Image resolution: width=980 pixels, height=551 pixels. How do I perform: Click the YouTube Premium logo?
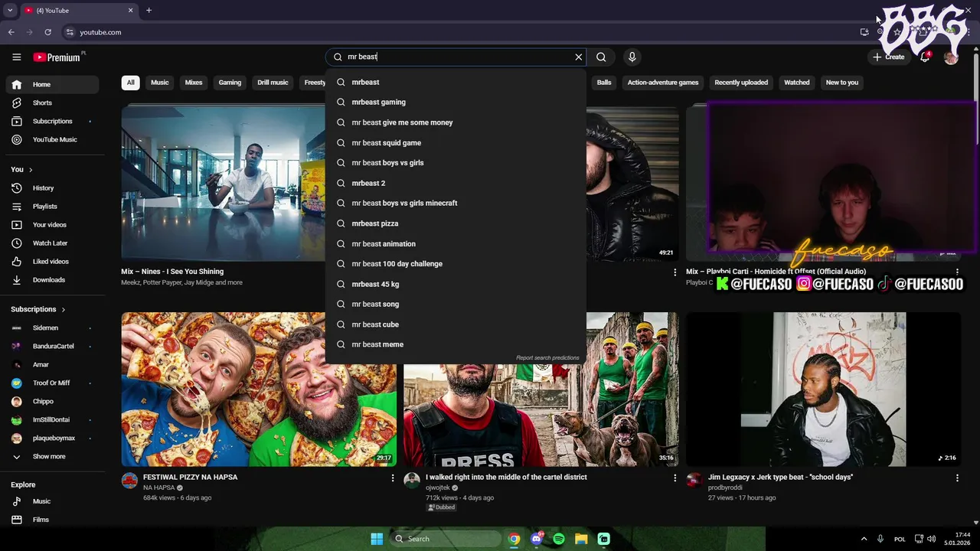(57, 57)
